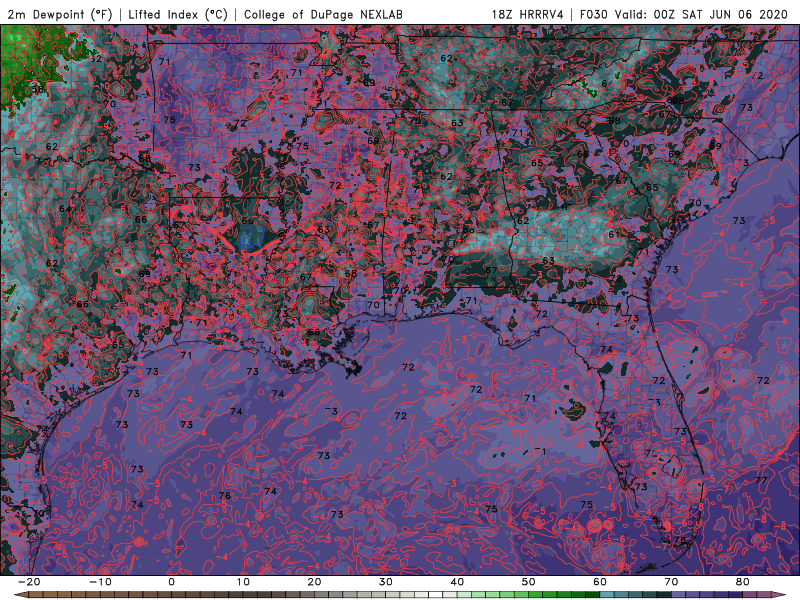Click the -13 lifted index contour label
This screenshot has width=800, height=600.
coord(182,110)
